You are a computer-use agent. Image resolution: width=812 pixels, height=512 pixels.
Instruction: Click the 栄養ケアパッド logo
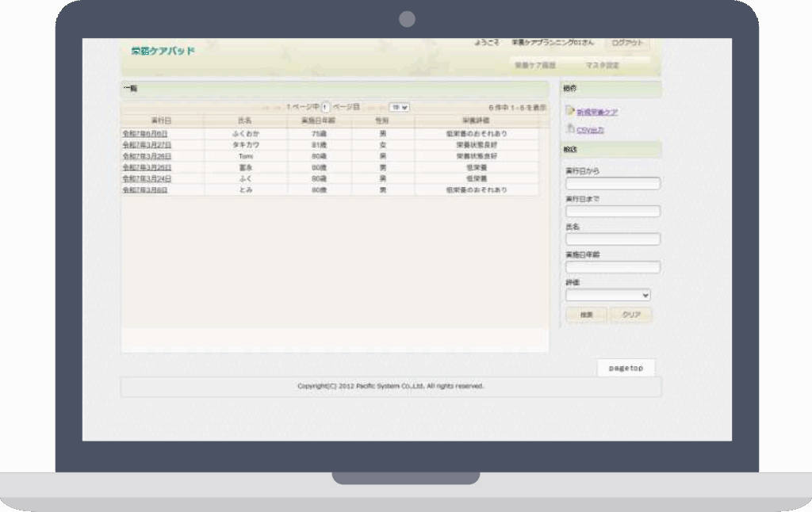(163, 51)
